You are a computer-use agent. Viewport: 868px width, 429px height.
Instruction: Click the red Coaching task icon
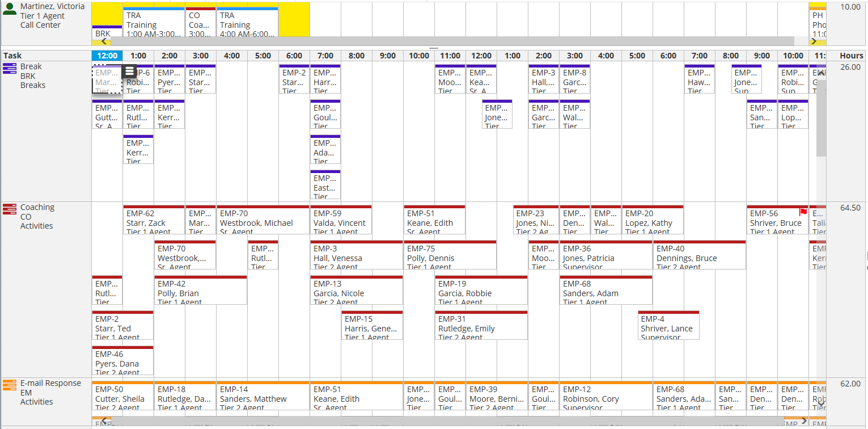[x=9, y=209]
